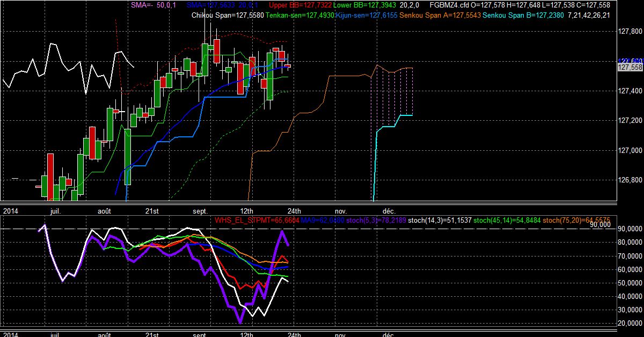Click the 20,0000 stochastic axis label

(x=630, y=323)
